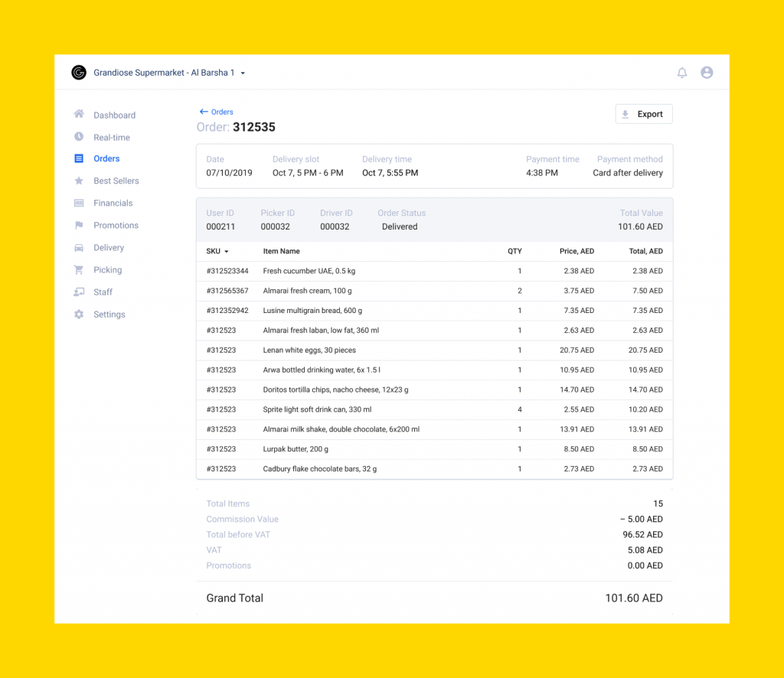Click the Orders list icon

pyautogui.click(x=79, y=158)
